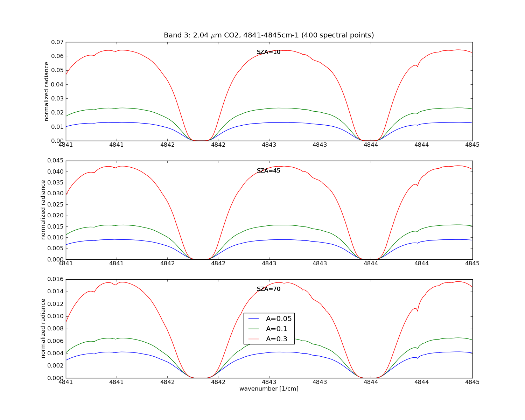Click the 0.07 y-axis tick label
The height and width of the screenshot is (420, 525).
pyautogui.click(x=57, y=42)
